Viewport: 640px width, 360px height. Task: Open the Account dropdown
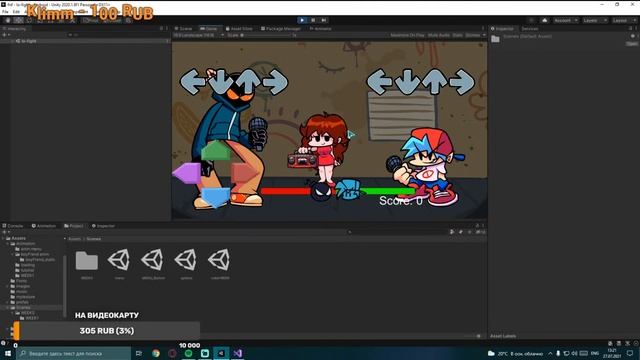(565, 20)
